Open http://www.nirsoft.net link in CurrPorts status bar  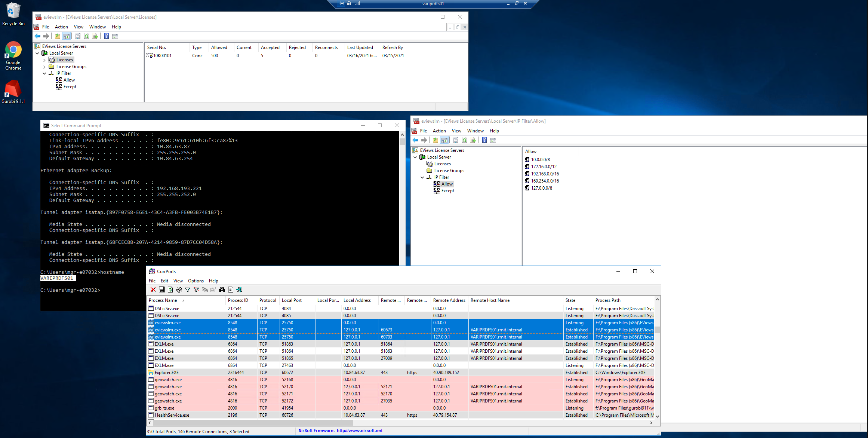click(x=360, y=431)
